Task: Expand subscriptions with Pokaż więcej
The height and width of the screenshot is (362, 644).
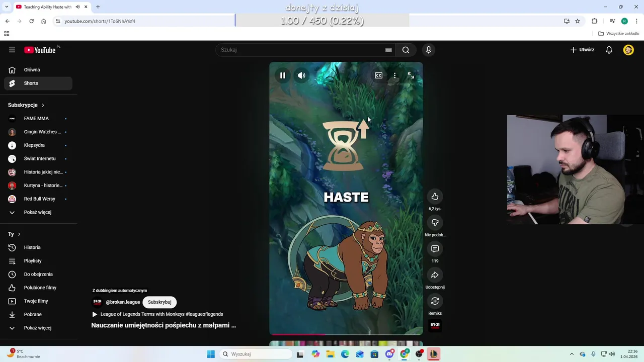Action: [38, 212]
